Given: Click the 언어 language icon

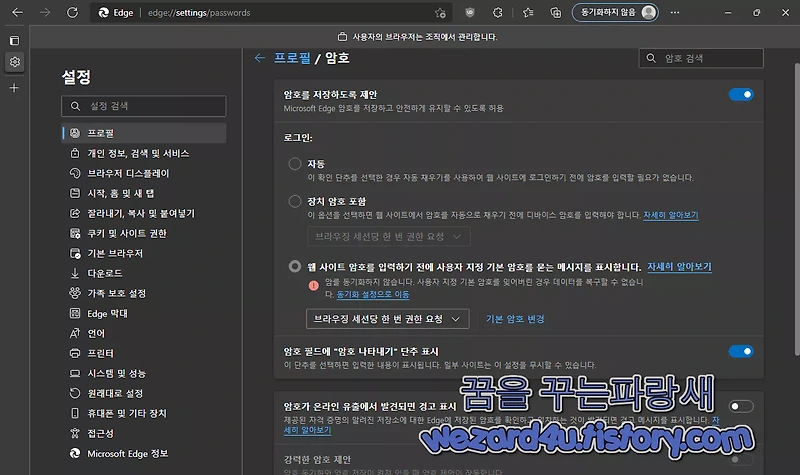Looking at the screenshot, I should (75, 333).
